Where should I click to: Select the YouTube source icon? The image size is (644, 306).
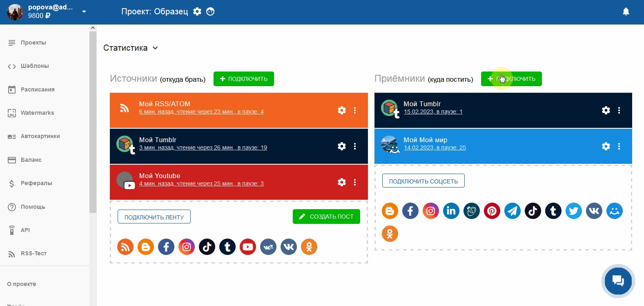click(247, 247)
